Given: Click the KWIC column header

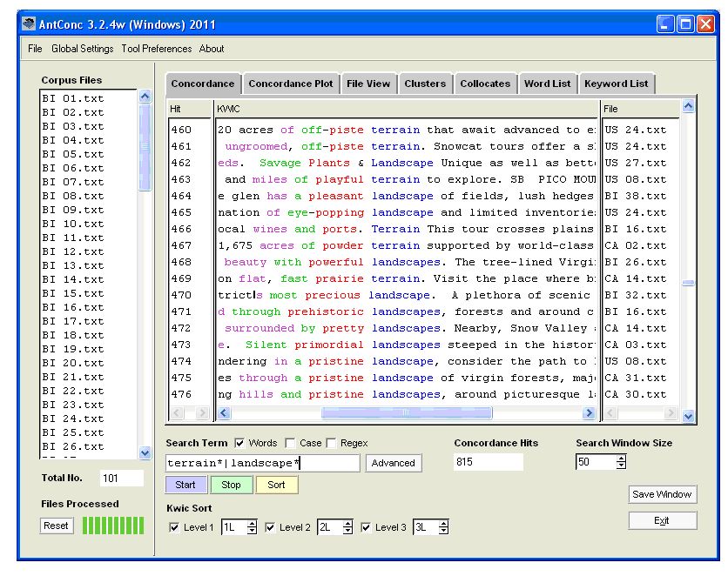Looking at the screenshot, I should pos(406,109).
